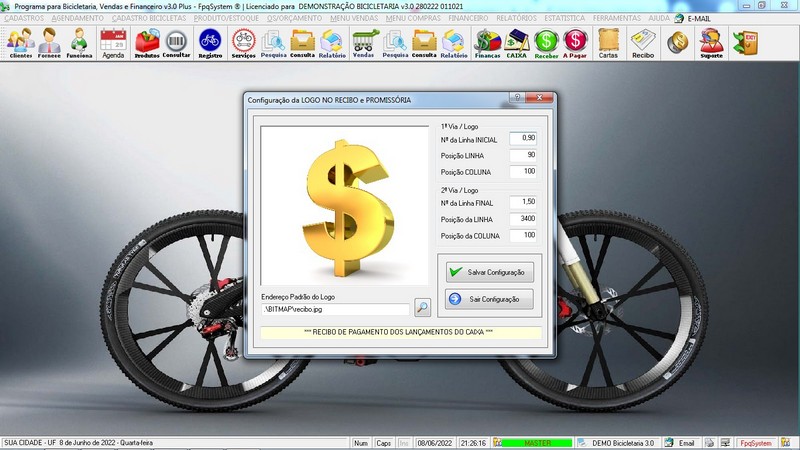Click the magnifier browse logo button
This screenshot has height=450, width=800.
[x=422, y=307]
